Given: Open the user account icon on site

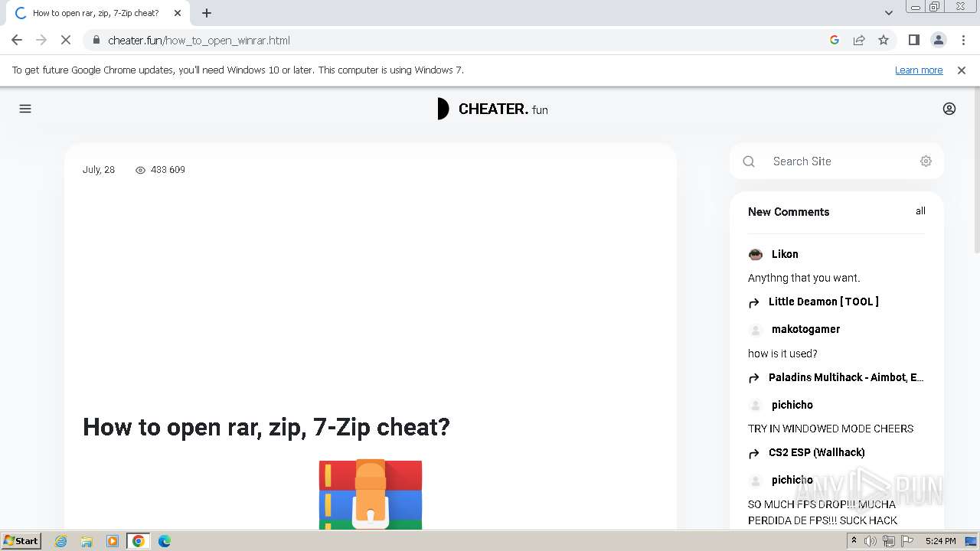Looking at the screenshot, I should [949, 109].
